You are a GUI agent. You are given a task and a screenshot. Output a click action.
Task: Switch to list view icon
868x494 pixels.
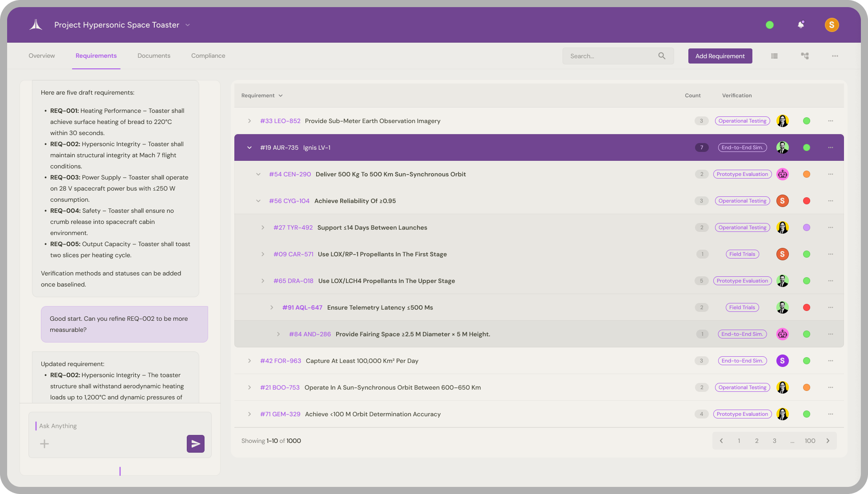click(774, 56)
